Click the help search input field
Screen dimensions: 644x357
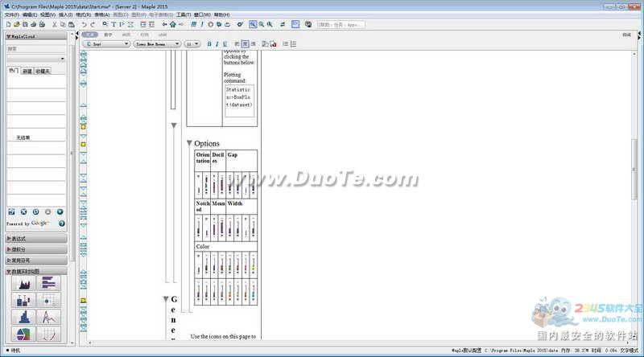click(346, 25)
